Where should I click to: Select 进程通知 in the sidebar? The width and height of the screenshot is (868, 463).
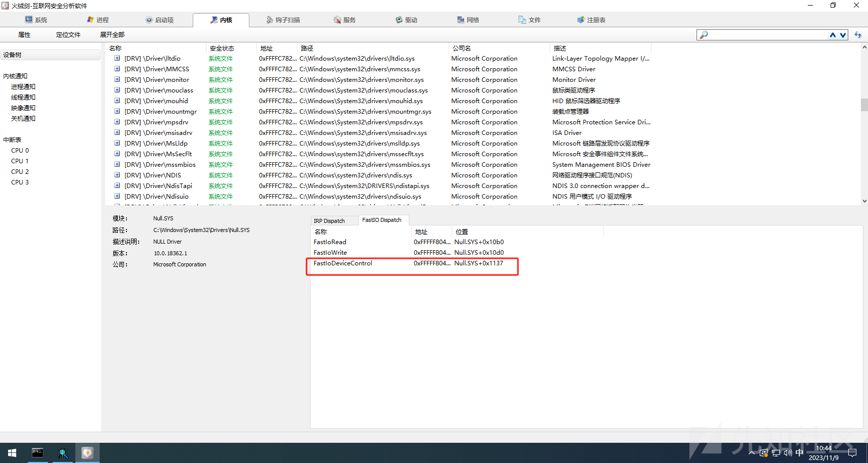23,87
